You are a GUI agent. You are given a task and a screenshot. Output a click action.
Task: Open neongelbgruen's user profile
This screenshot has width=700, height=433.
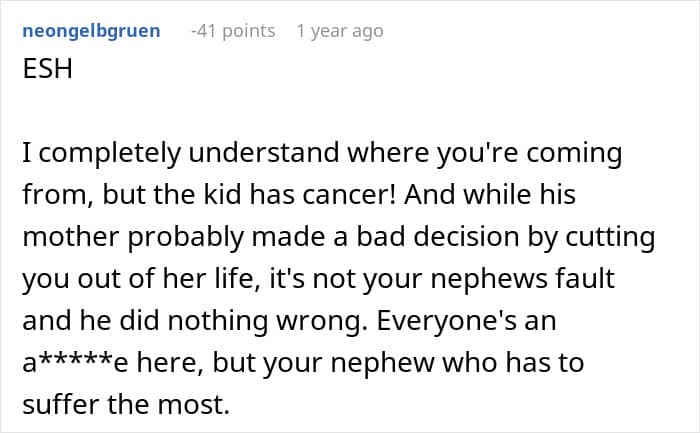point(90,31)
